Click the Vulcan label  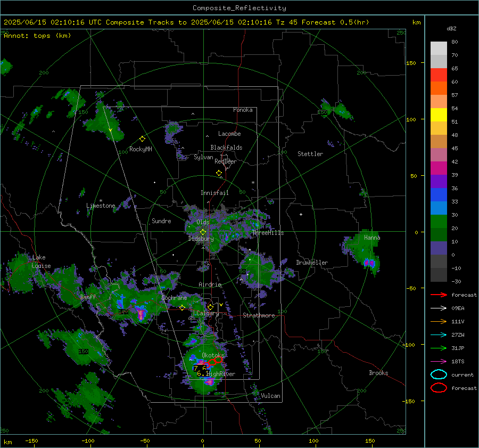(271, 396)
